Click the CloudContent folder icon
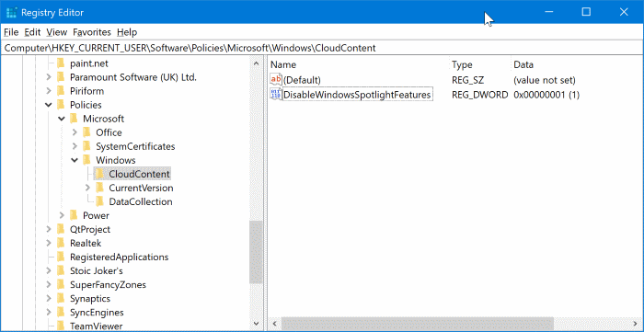This screenshot has height=332, width=644. point(99,174)
